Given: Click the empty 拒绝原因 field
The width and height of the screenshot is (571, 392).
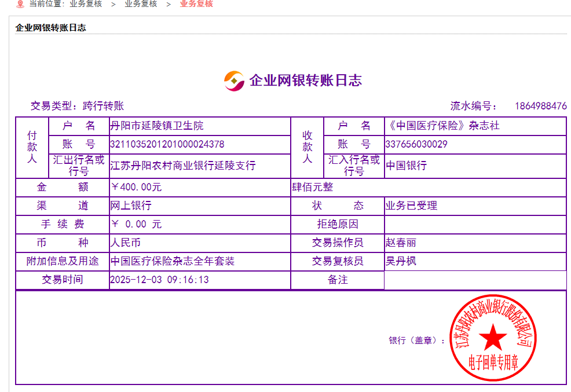Looking at the screenshot, I should coord(475,224).
